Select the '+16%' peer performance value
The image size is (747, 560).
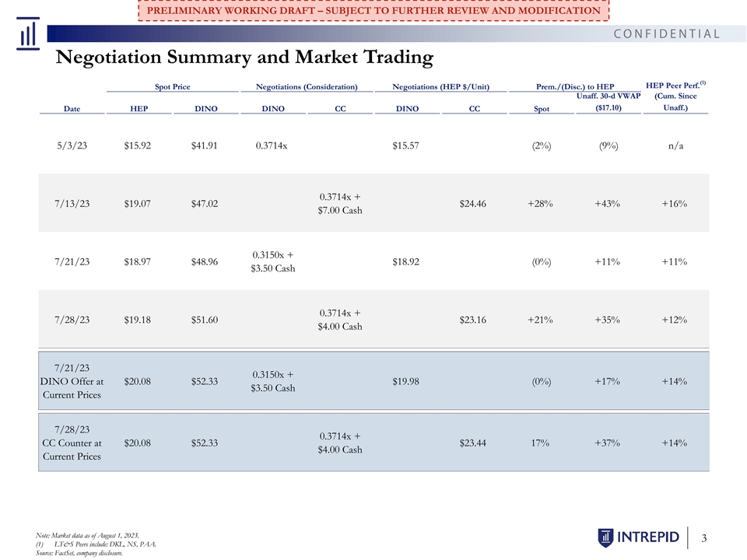pos(675,204)
